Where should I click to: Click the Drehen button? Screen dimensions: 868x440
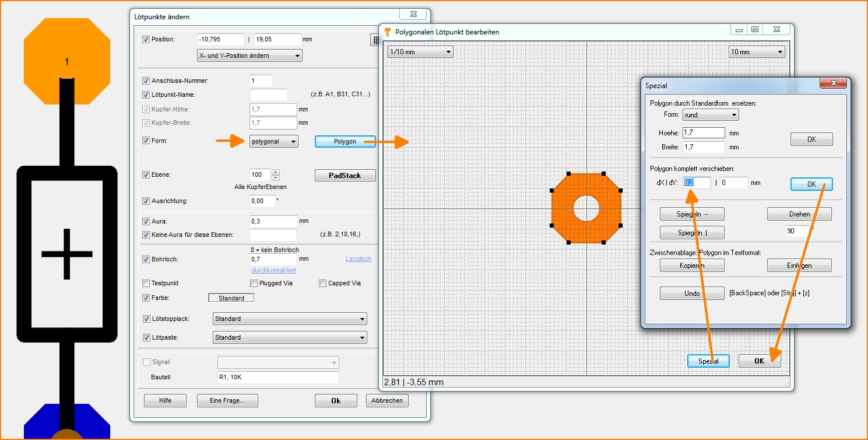point(799,214)
